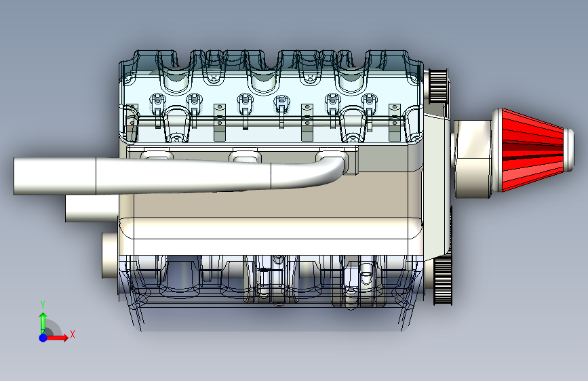Select the lower toothed timing pulley
Screen dimensions: 588x381
443,279
